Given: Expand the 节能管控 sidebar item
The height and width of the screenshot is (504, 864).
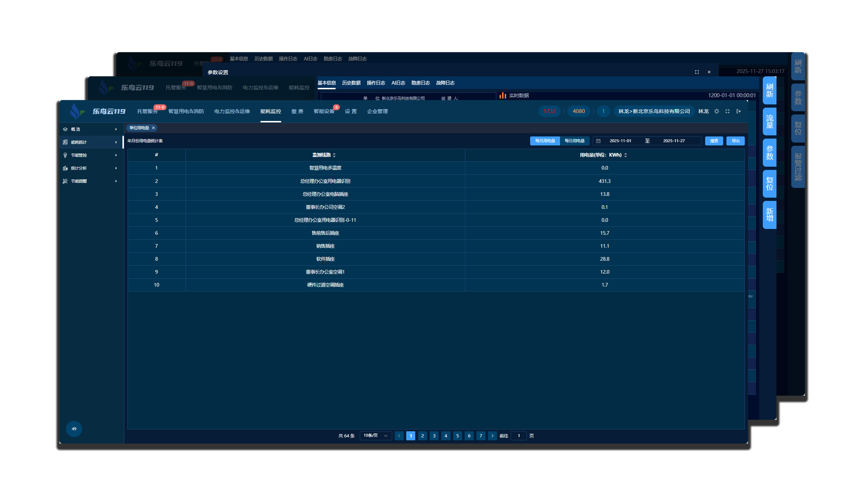Looking at the screenshot, I should [91, 155].
